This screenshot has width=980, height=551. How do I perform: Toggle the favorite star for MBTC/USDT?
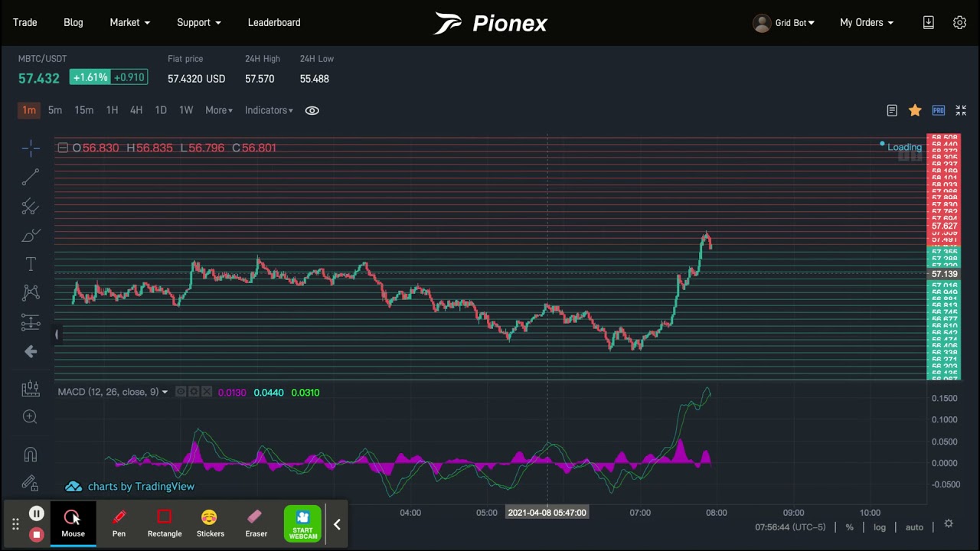pos(915,111)
